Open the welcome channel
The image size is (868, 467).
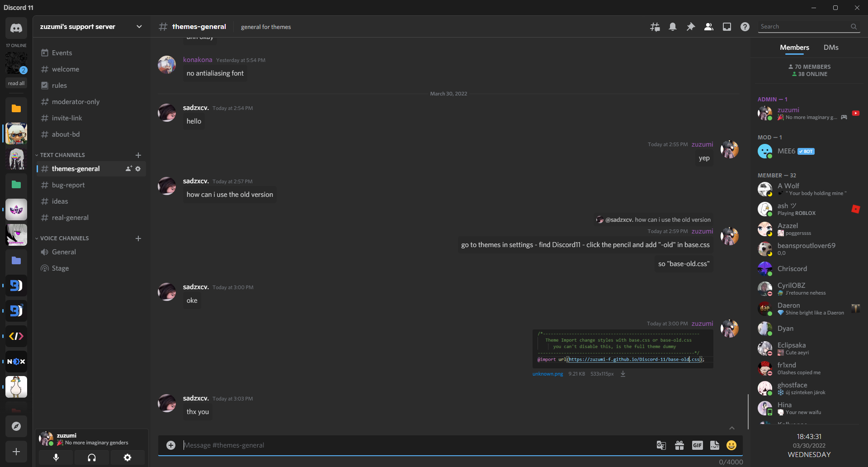pyautogui.click(x=90, y=69)
